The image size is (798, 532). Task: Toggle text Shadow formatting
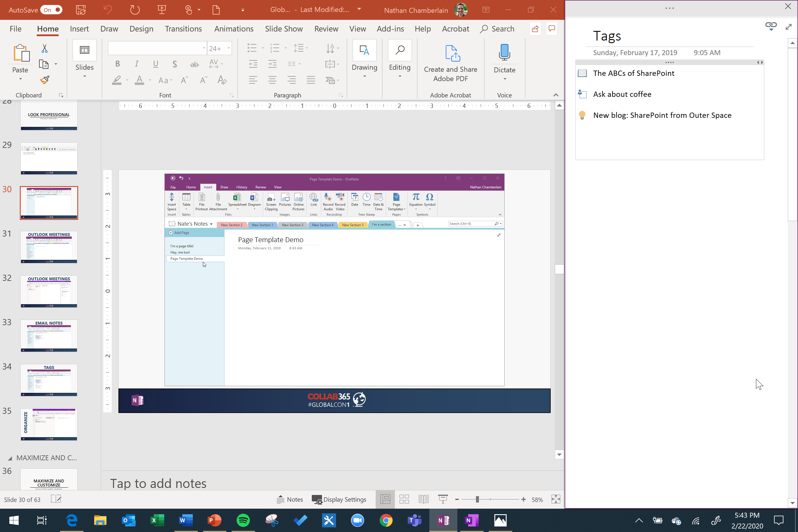pos(175,64)
